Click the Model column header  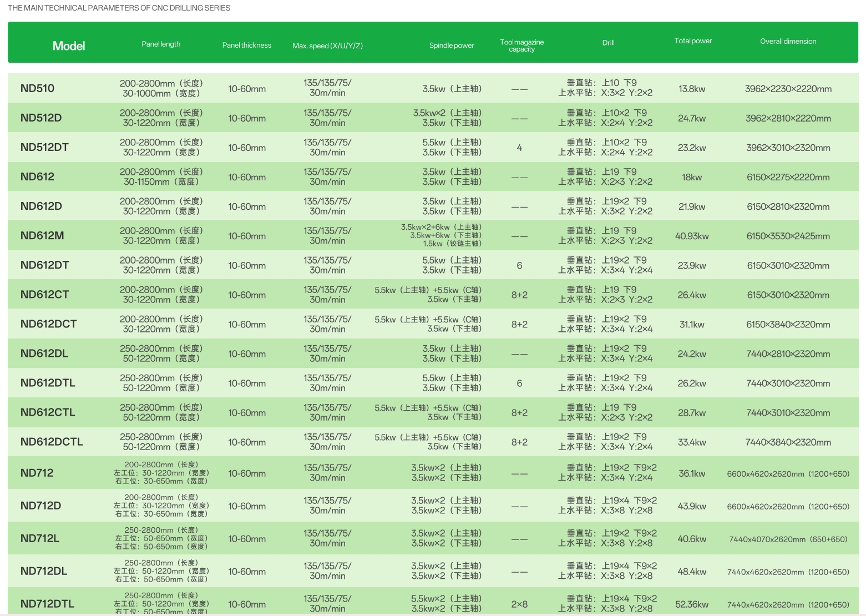[69, 46]
